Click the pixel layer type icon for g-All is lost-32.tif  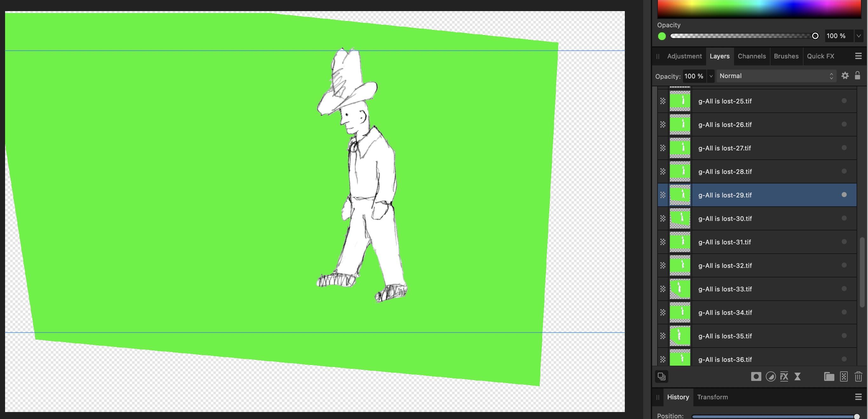(663, 265)
